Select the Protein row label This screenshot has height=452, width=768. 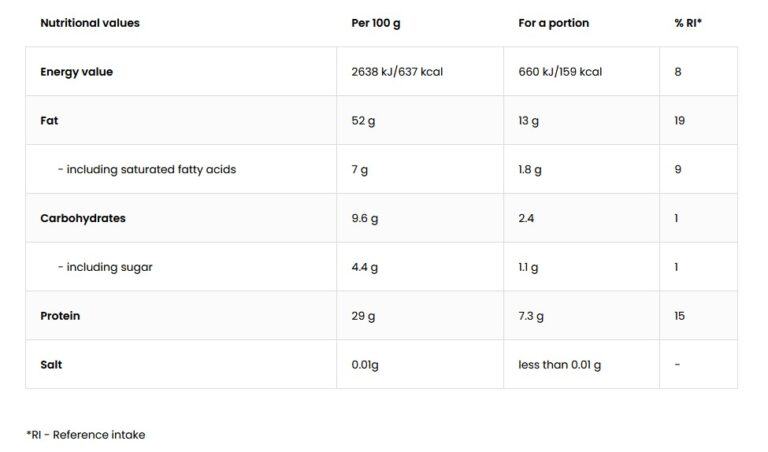click(x=60, y=316)
